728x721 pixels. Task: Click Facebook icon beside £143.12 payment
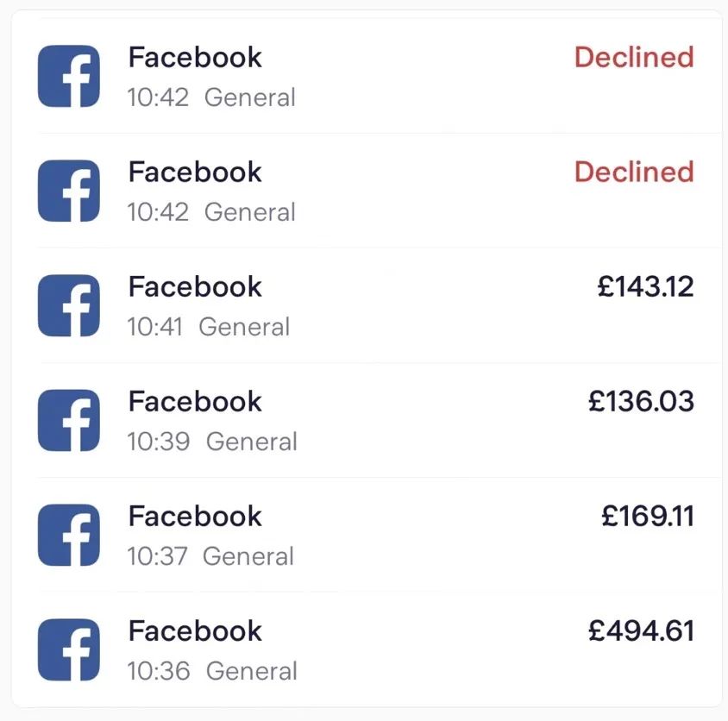(69, 305)
